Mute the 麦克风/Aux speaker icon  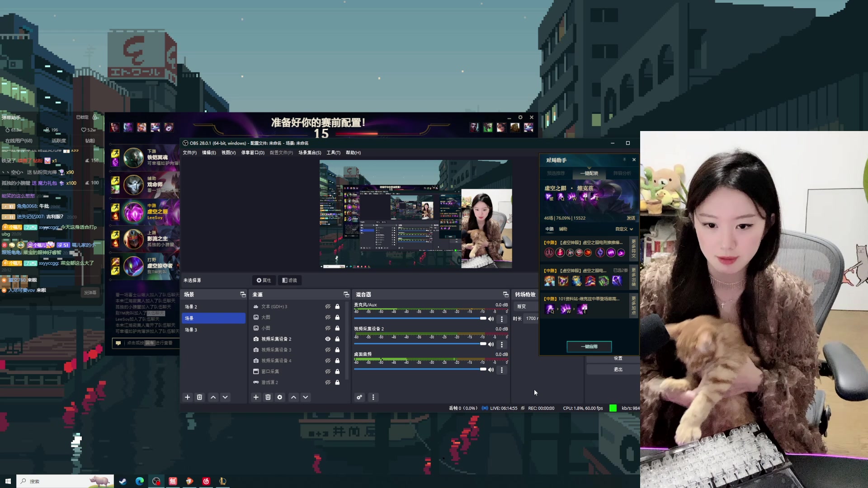pyautogui.click(x=491, y=319)
